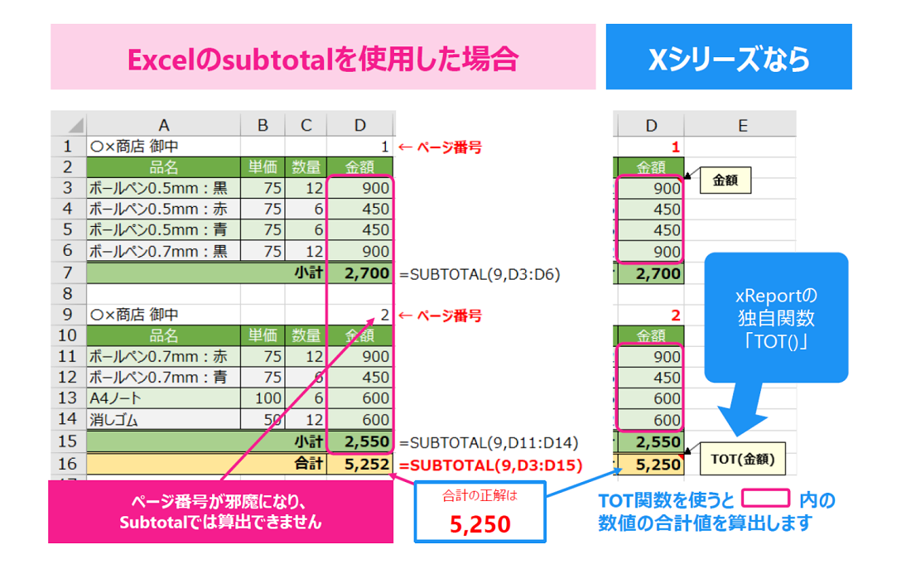Select column E header in right spreadsheet

tap(742, 126)
